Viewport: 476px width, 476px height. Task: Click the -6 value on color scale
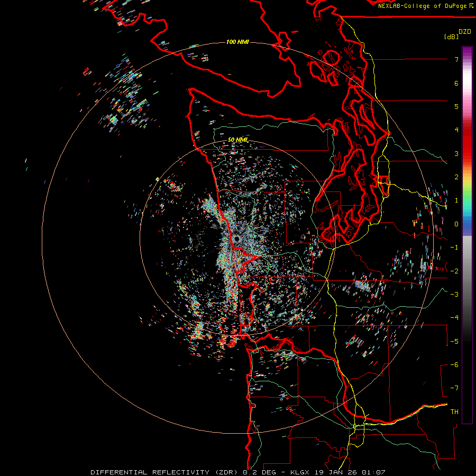pos(454,365)
